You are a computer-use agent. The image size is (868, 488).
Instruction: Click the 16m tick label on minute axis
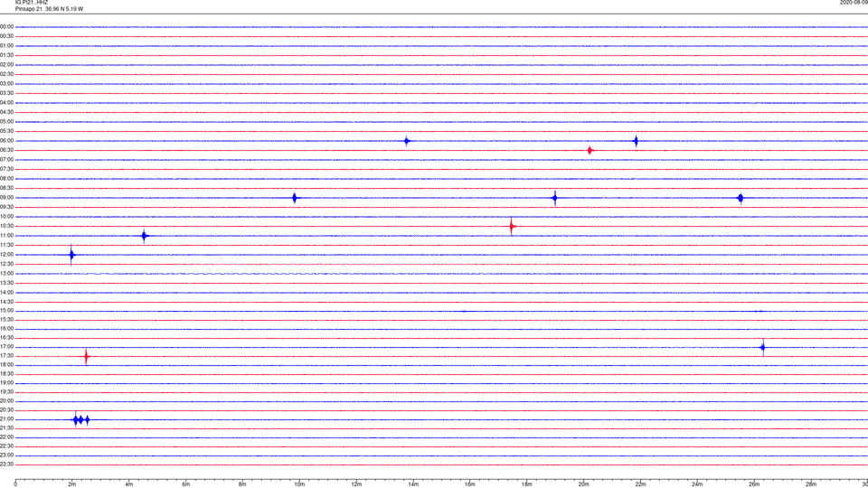470,484
